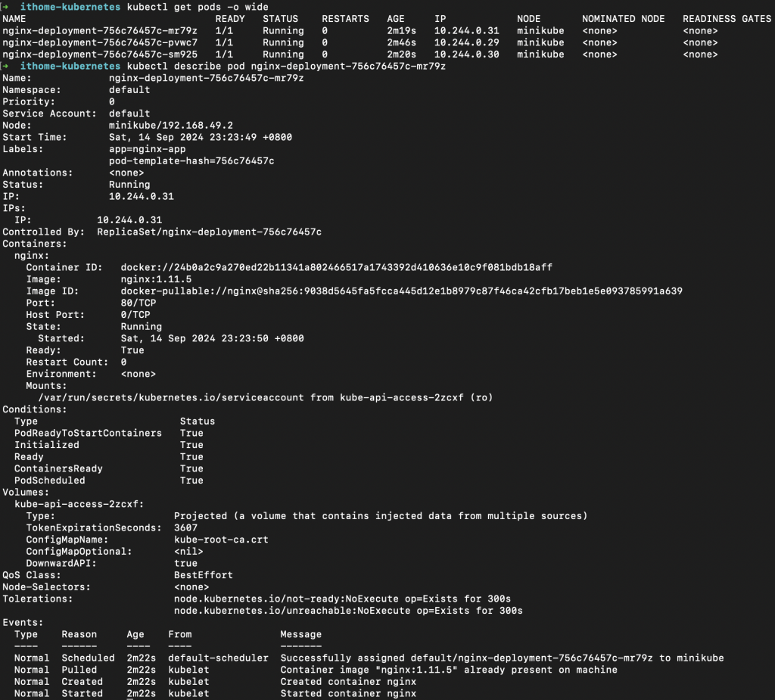The height and width of the screenshot is (700, 775).
Task: Click the Image value nginx:1.11.5
Action: [x=156, y=279]
